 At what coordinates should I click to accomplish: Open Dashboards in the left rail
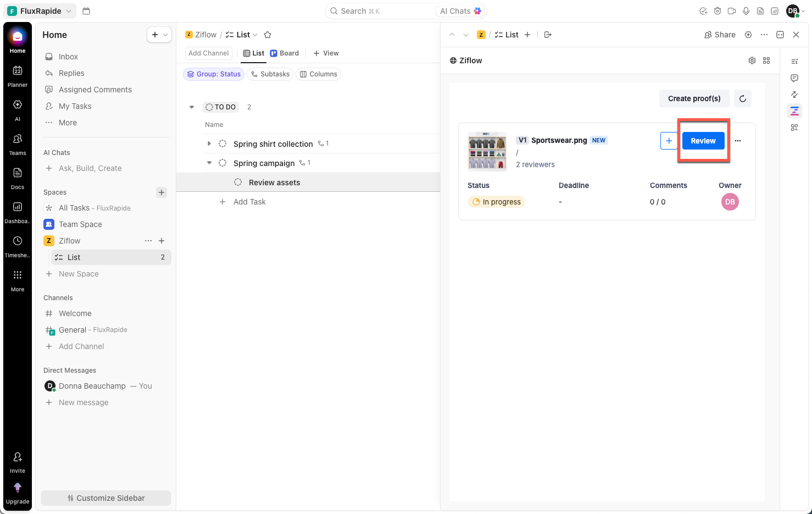(x=18, y=212)
